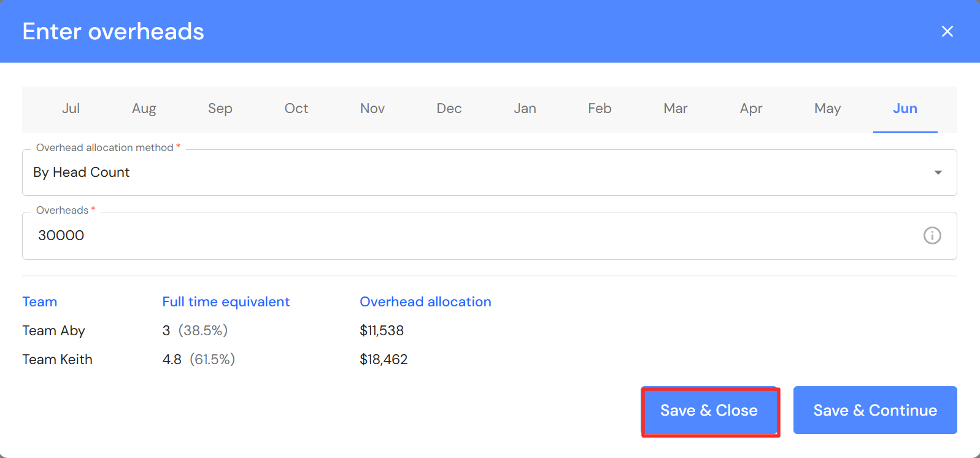The image size is (980, 458).
Task: Close the Enter overheads dialog
Action: pyautogui.click(x=947, y=31)
